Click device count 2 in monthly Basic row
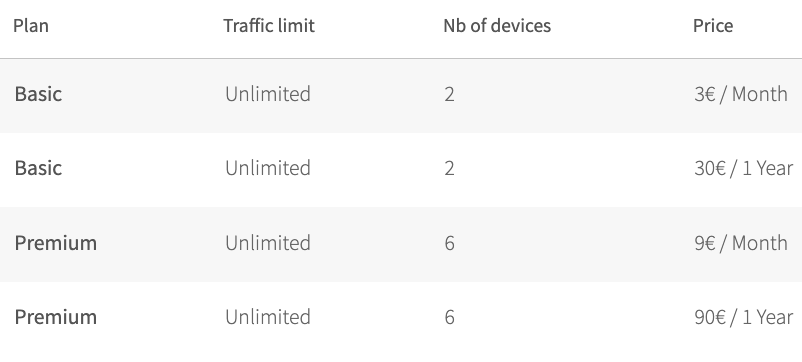This screenshot has width=802, height=362. point(449,94)
